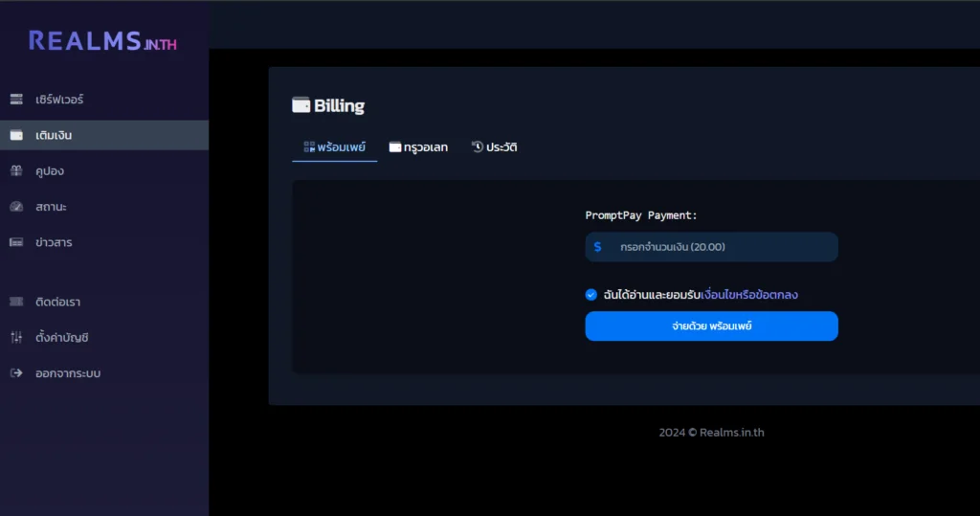Click the server icon beside เซิร์ฟเวอร์
The image size is (980, 516).
[x=16, y=100]
